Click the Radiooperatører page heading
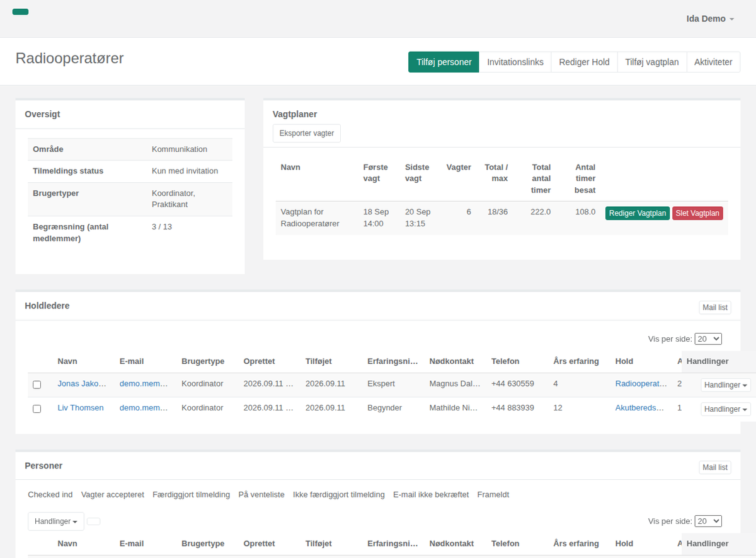The image size is (756, 558). [70, 59]
